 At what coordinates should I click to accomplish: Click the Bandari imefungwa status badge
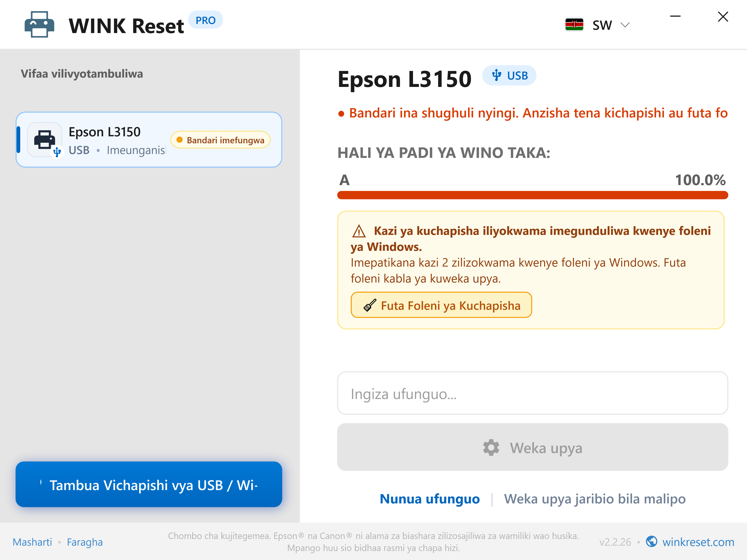click(221, 140)
